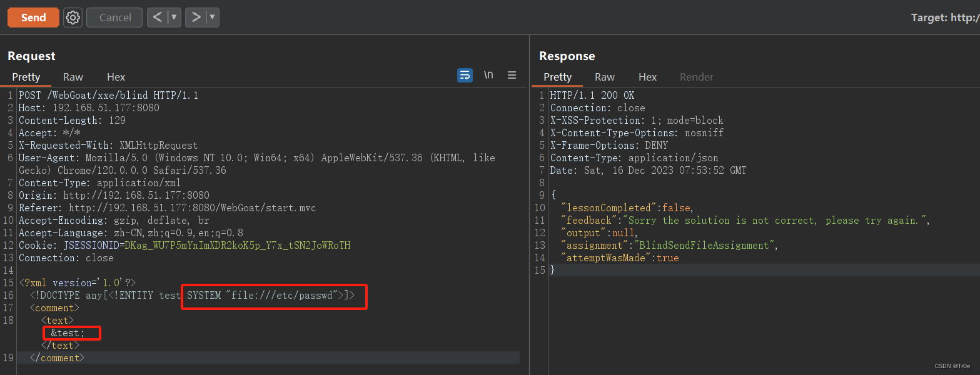Click the "attemptWasMade":true line
Viewport: 980px width, 375px height.
[620, 258]
